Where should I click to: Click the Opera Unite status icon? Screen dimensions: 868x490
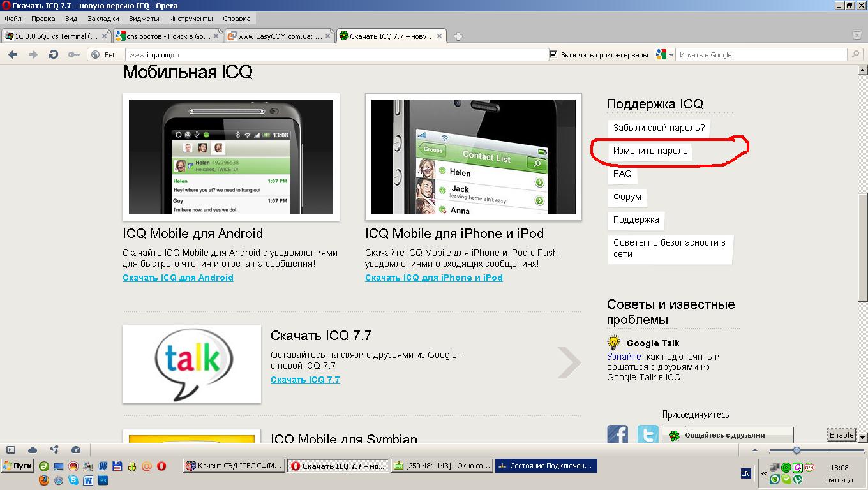click(54, 450)
